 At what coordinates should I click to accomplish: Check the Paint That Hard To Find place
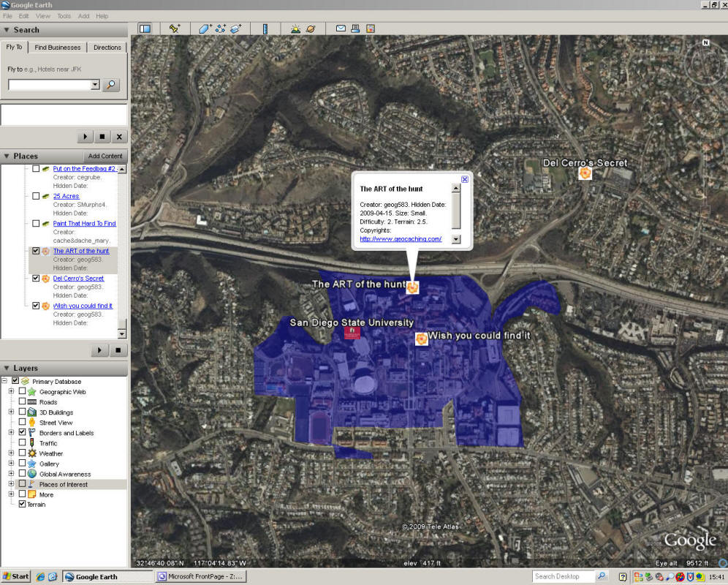click(36, 224)
